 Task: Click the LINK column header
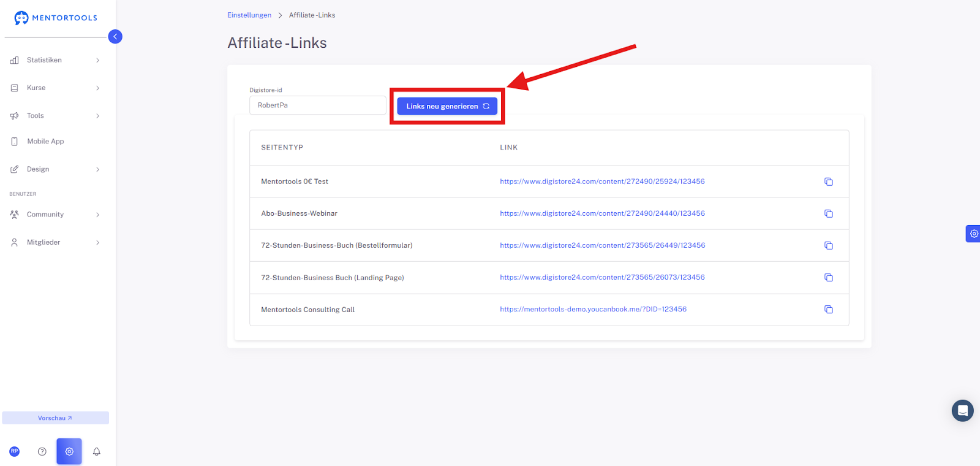coord(509,148)
